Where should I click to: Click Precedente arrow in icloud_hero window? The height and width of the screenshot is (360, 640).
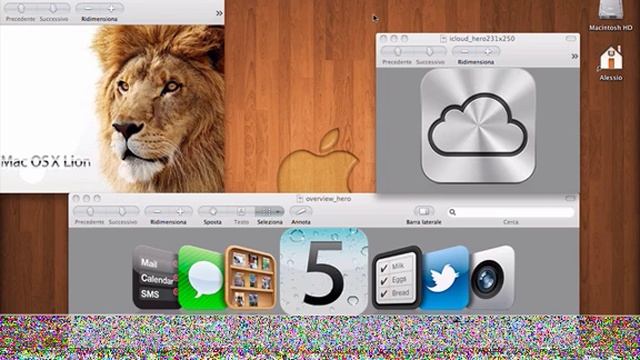tap(397, 52)
